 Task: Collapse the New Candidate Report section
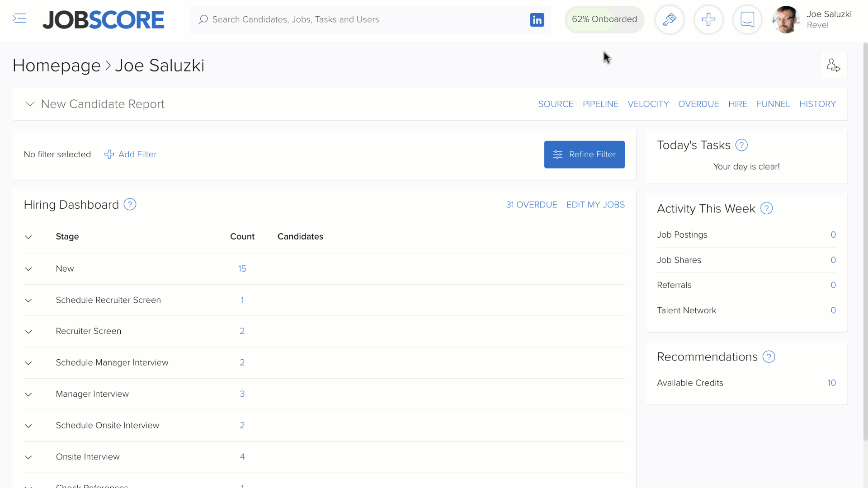click(30, 104)
